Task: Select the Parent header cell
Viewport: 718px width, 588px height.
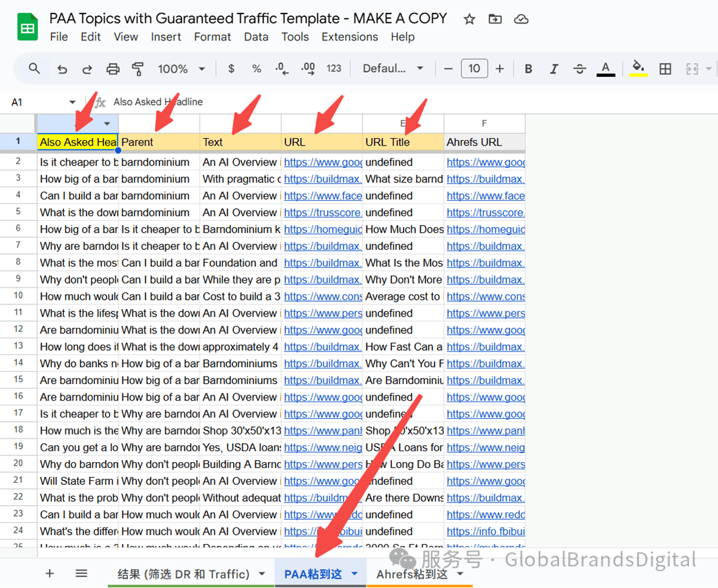Action: [159, 142]
